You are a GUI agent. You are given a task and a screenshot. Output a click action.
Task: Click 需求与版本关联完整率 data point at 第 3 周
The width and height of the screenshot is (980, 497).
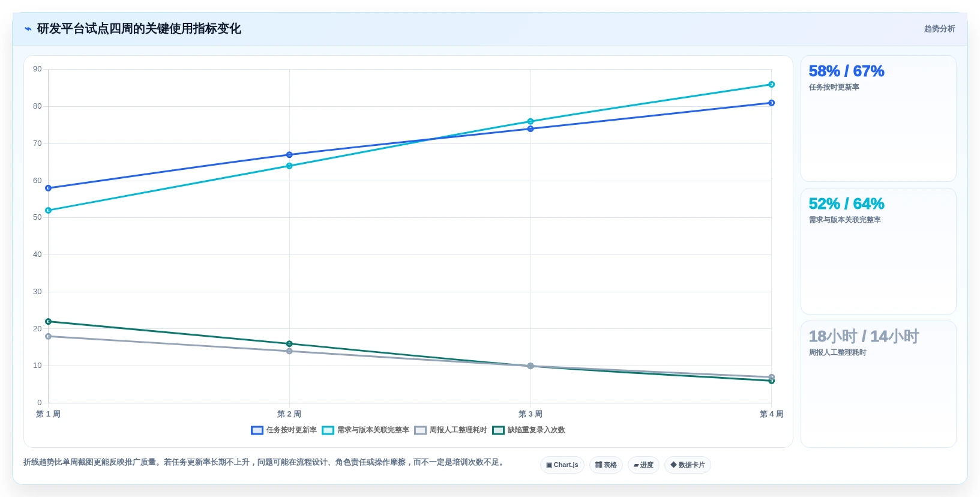(531, 121)
